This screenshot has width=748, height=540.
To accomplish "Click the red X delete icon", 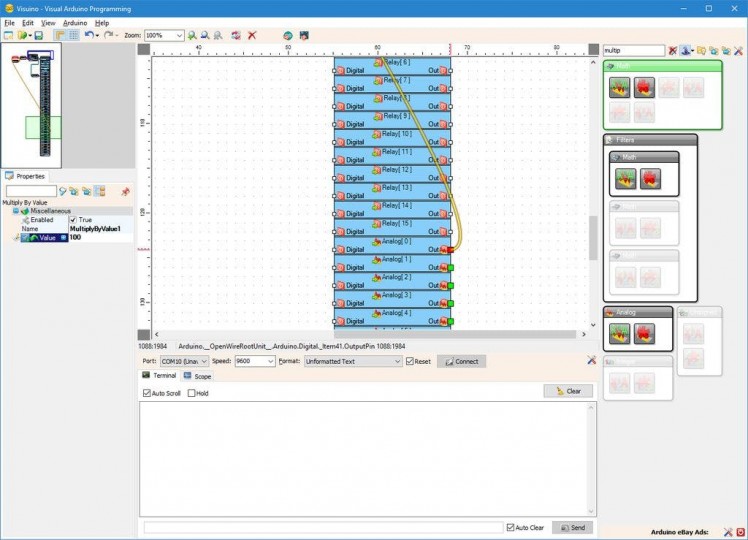I will coord(252,35).
